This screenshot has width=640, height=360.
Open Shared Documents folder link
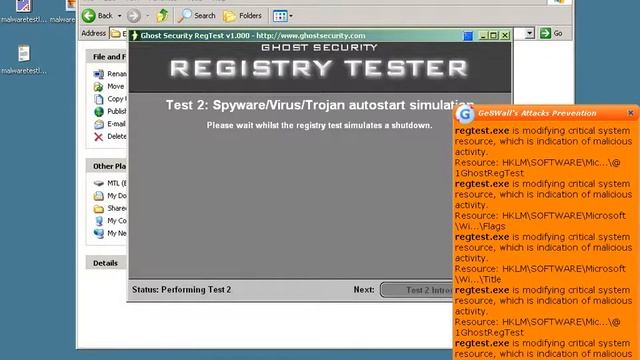tap(110, 209)
